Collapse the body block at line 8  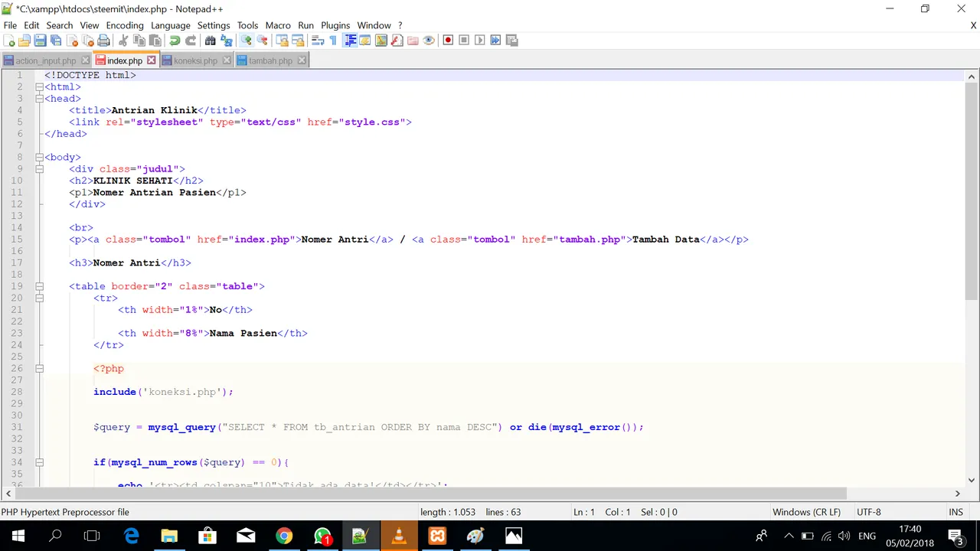point(39,158)
